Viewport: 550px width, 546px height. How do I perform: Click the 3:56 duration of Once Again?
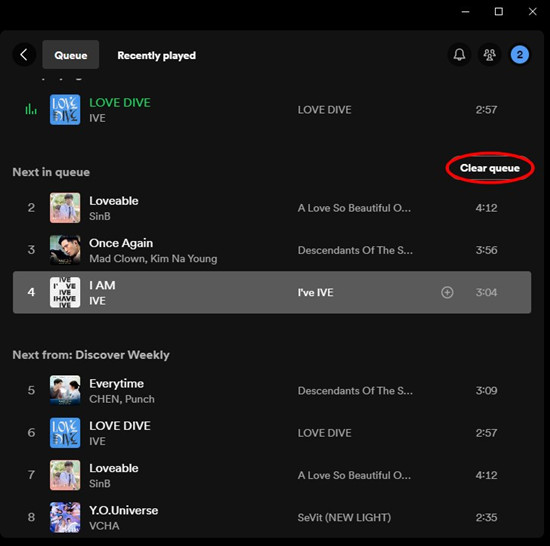pyautogui.click(x=486, y=250)
